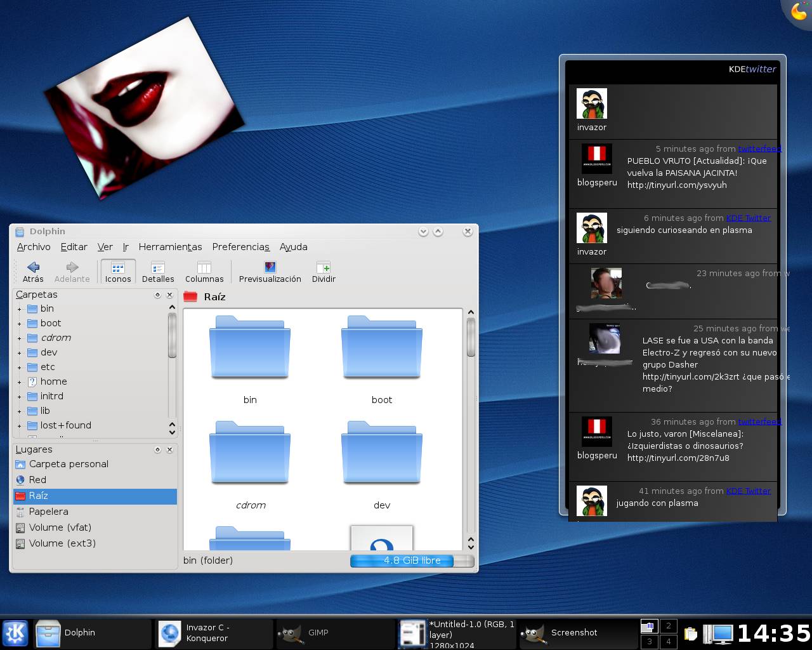Expand the bin folder in Carpetas tree
Image resolution: width=812 pixels, height=650 pixels.
19,309
